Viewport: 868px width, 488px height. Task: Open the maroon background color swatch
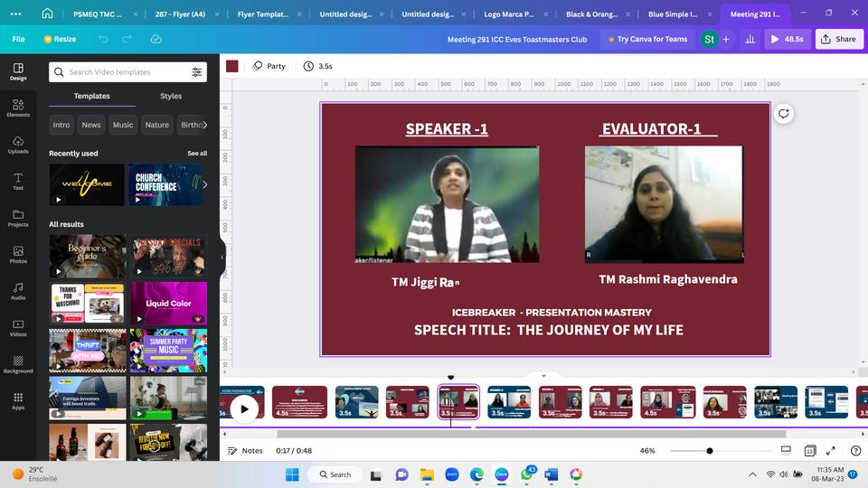[232, 66]
